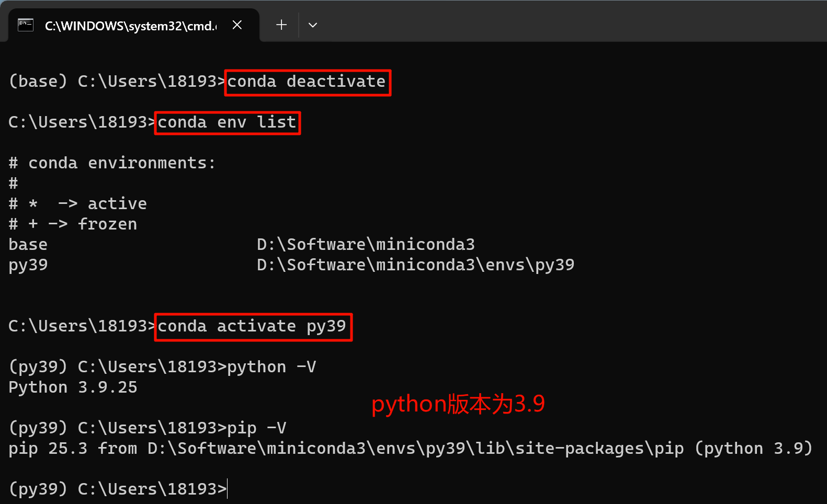This screenshot has height=504, width=827.
Task: Click the 'base' environment name
Action: [28, 245]
